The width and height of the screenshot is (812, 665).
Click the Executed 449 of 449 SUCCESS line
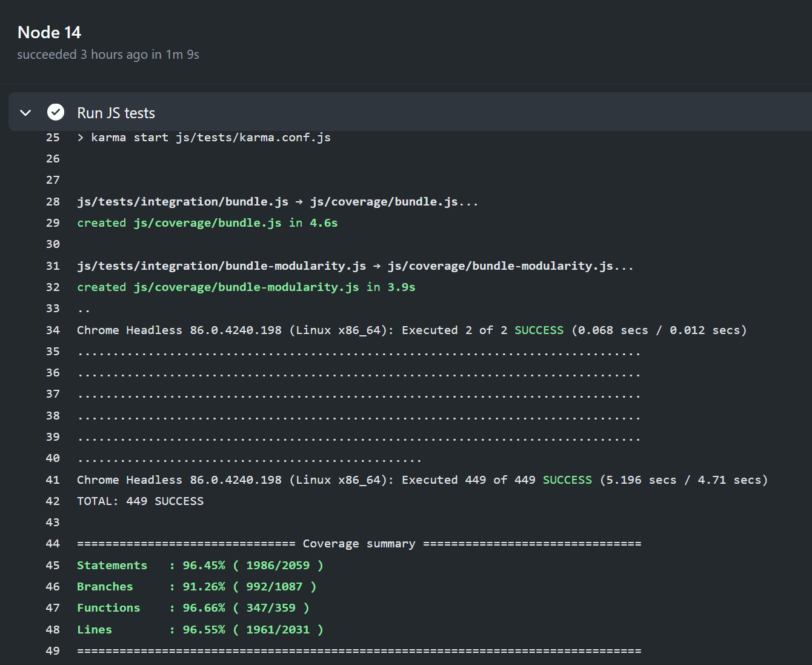(x=422, y=480)
